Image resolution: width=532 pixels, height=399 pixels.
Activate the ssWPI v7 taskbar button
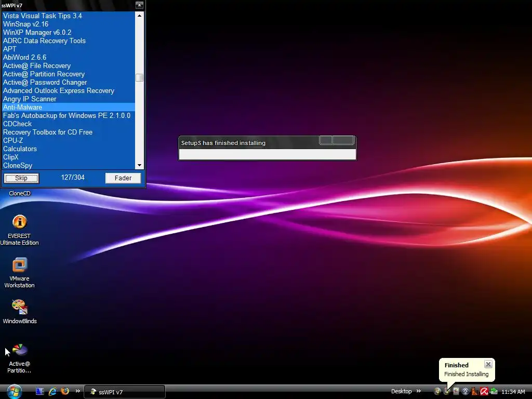pos(124,392)
